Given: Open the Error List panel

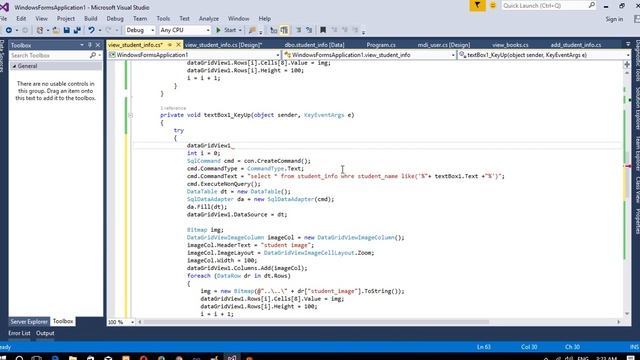Looking at the screenshot, I should click(19, 333).
